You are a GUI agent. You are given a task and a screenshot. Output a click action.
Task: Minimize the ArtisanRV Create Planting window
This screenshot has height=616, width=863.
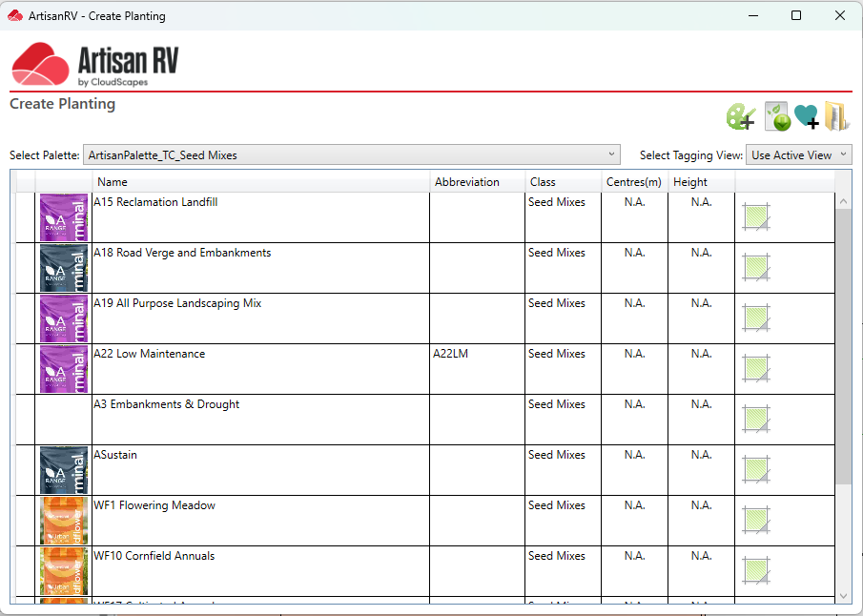[753, 15]
